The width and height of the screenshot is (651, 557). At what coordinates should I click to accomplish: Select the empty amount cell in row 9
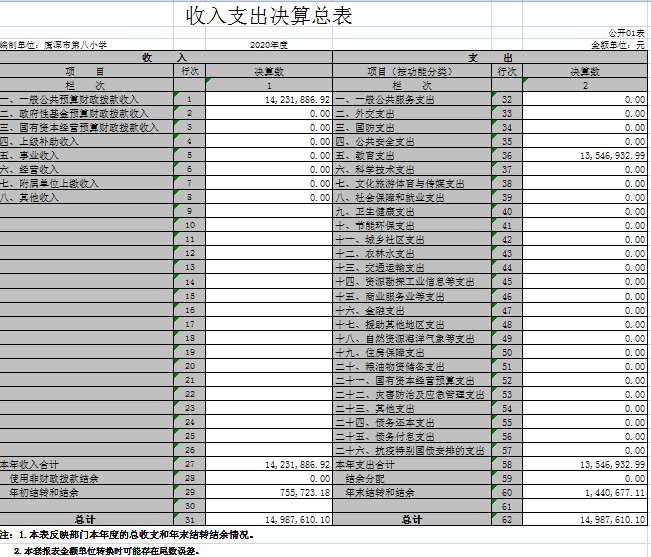[x=269, y=212]
